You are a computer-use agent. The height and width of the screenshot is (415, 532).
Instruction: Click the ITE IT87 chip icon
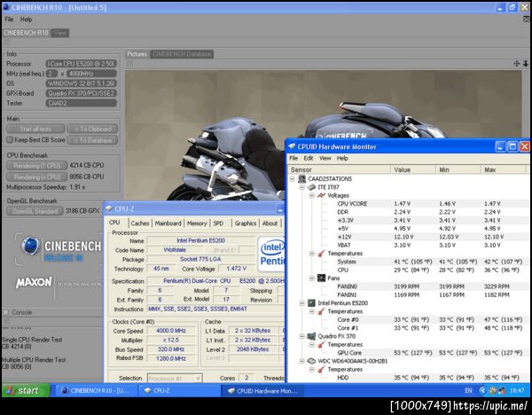(x=311, y=187)
